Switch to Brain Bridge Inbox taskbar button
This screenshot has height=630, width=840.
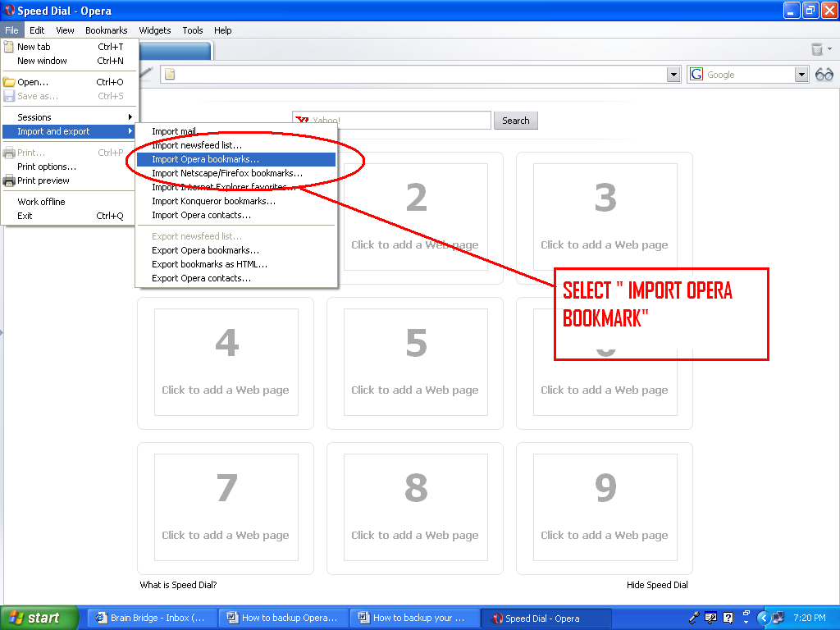152,619
